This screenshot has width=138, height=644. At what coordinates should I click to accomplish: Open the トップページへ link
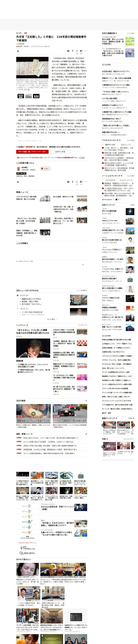click(83, 325)
